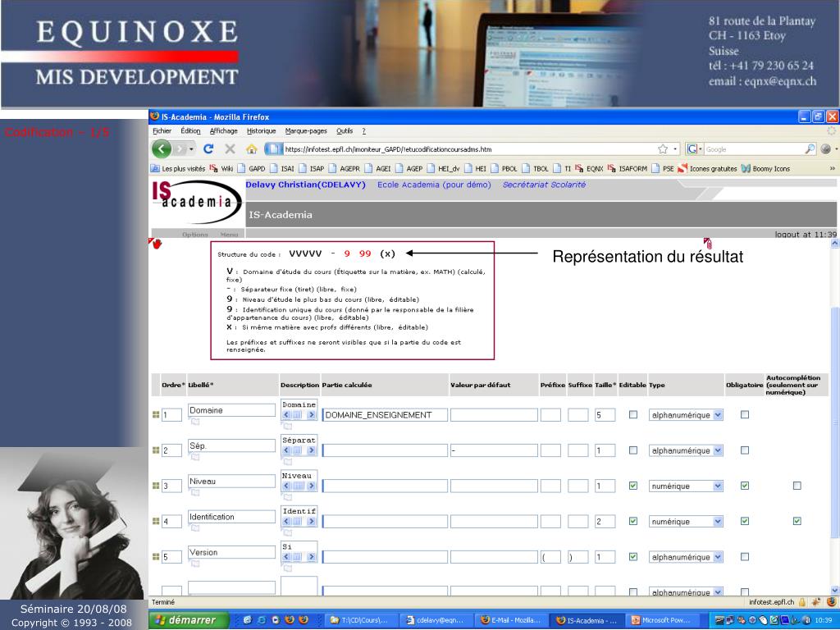Viewport: 840px width, 630px height.
Task: Open the Type dropdown for Identification row
Action: point(686,522)
